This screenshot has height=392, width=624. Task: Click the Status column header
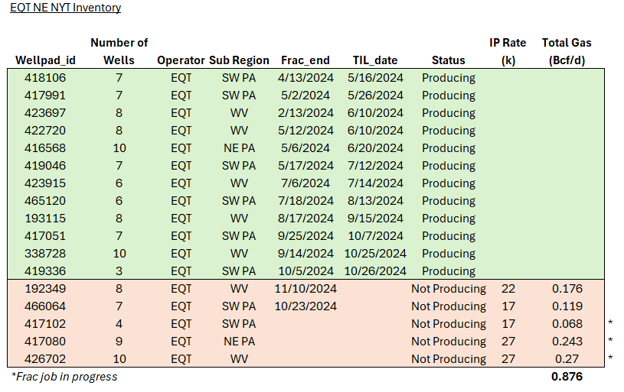(448, 60)
